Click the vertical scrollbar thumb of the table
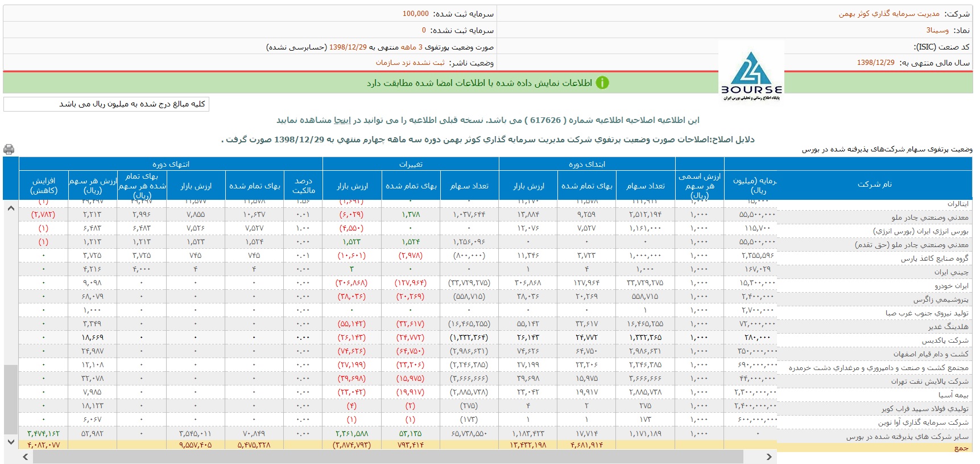The height and width of the screenshot is (464, 980). tap(11, 399)
